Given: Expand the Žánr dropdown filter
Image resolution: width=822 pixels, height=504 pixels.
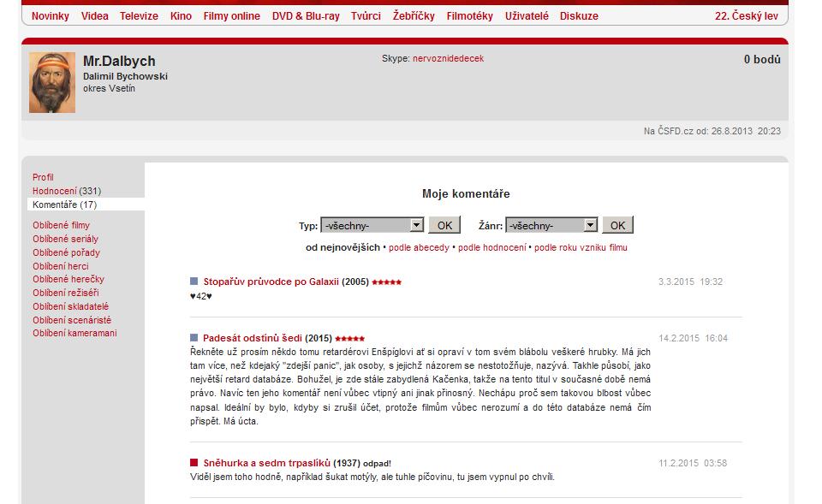Looking at the screenshot, I should 551,225.
